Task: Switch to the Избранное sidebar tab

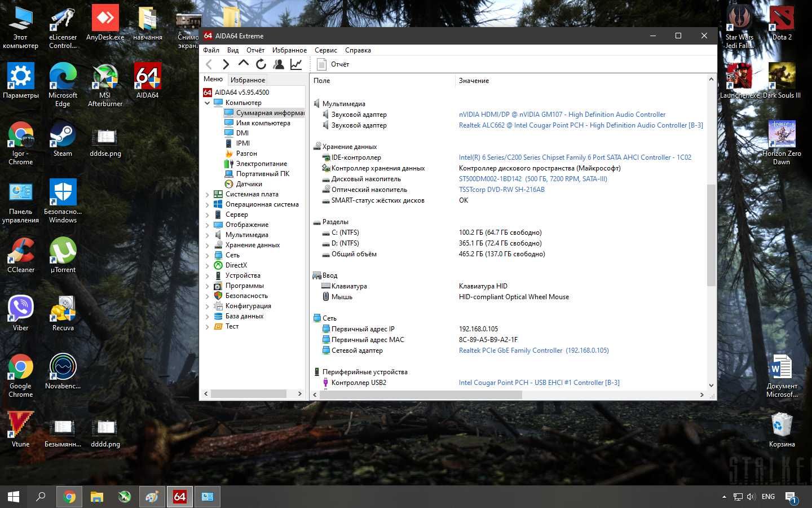Action: tap(248, 80)
